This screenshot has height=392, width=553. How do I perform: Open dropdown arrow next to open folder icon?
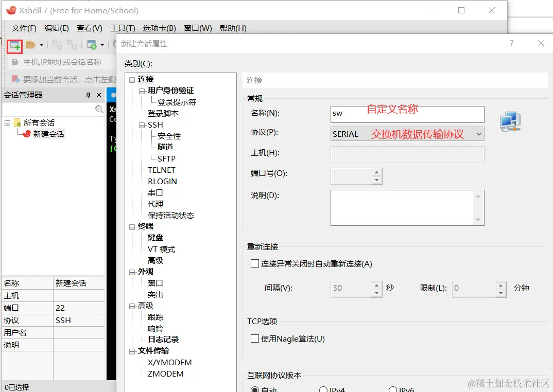point(41,45)
